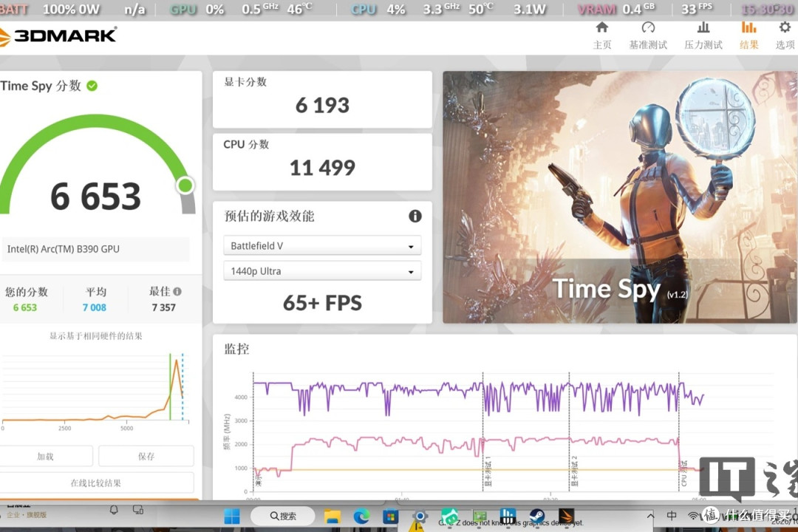Screen dimensions: 798x532
Task: Click the 监控 monitoring heading
Action: click(236, 349)
